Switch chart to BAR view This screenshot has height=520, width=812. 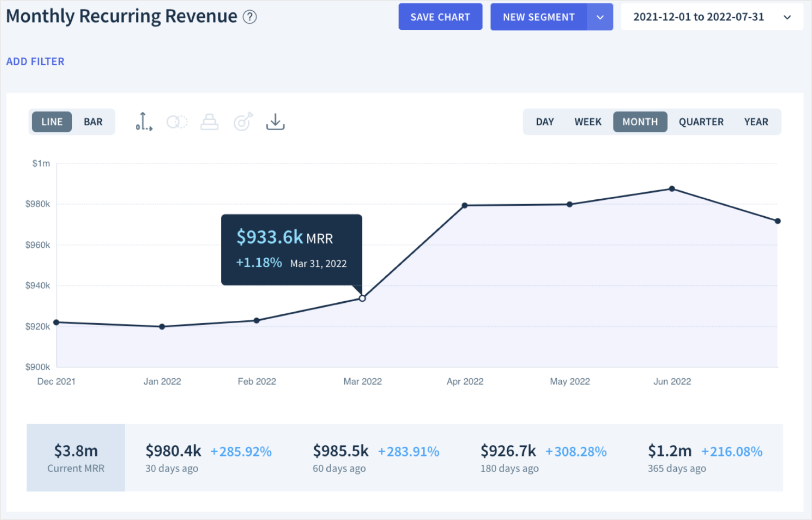pos(93,122)
